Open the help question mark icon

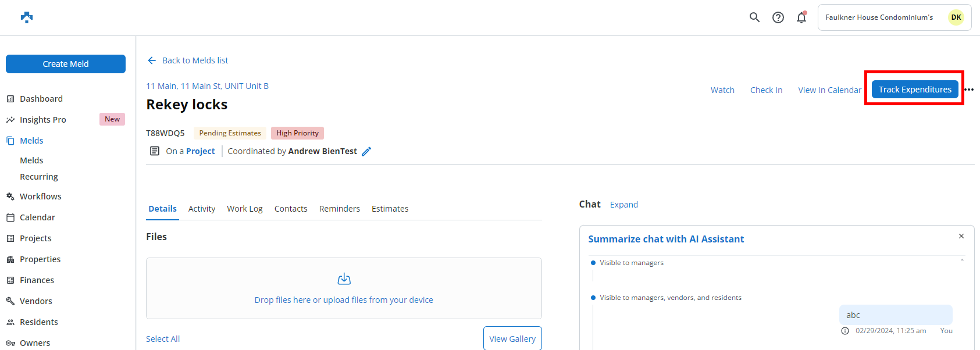click(x=778, y=17)
